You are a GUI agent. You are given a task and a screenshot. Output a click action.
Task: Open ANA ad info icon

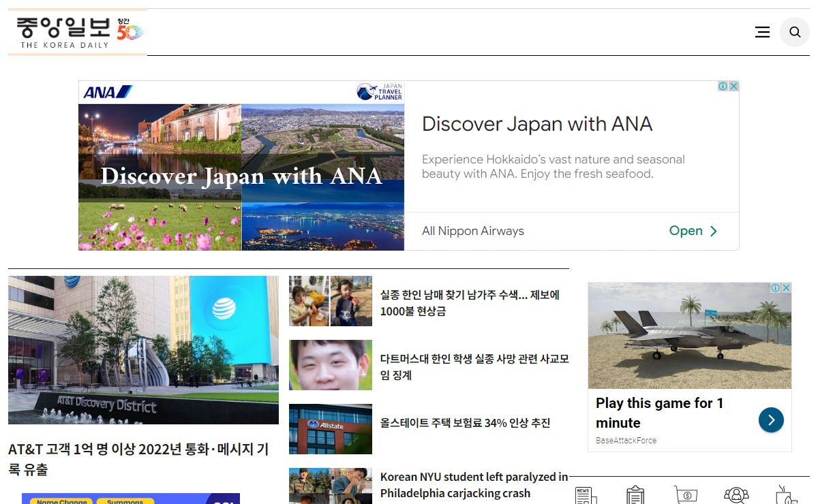coord(723,86)
